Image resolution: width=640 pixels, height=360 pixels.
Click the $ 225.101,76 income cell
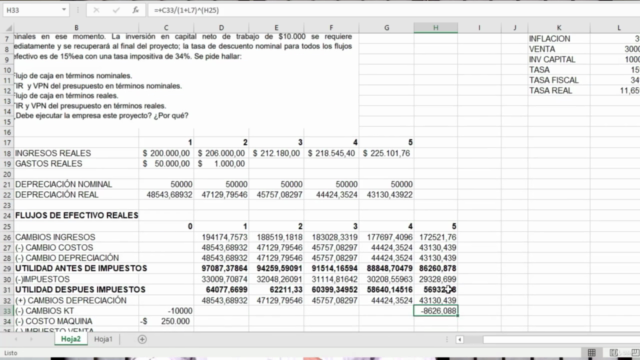(387, 153)
